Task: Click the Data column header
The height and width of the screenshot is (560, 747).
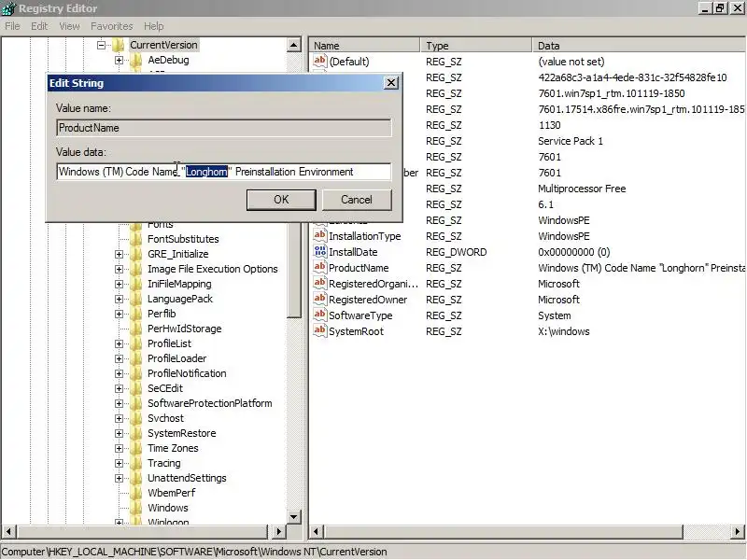Action: [640, 45]
